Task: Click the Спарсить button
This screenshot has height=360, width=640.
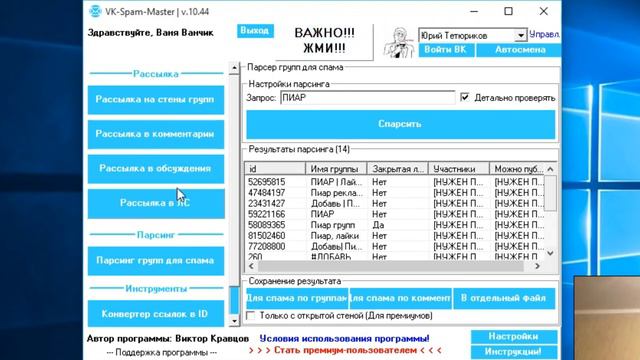Action: pos(400,124)
